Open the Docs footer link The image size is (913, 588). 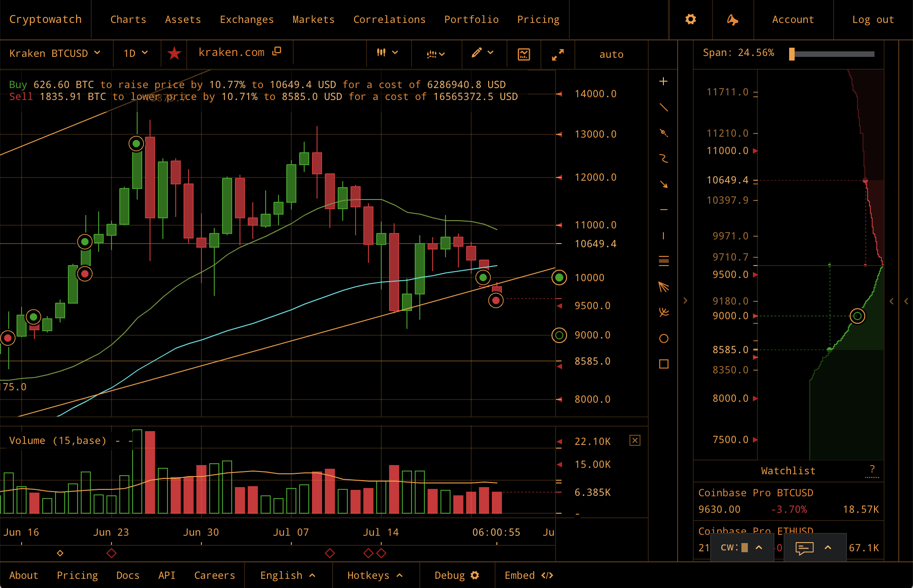128,575
